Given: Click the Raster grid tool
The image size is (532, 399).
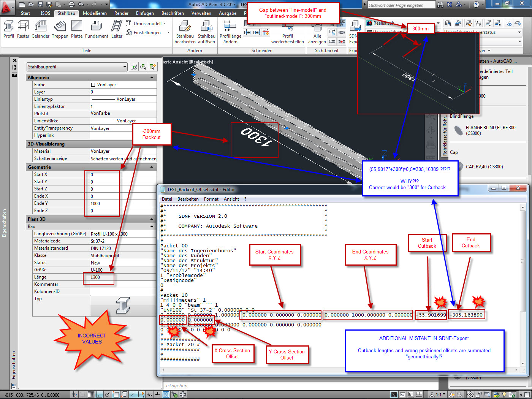Looking at the screenshot, I should point(23,30).
